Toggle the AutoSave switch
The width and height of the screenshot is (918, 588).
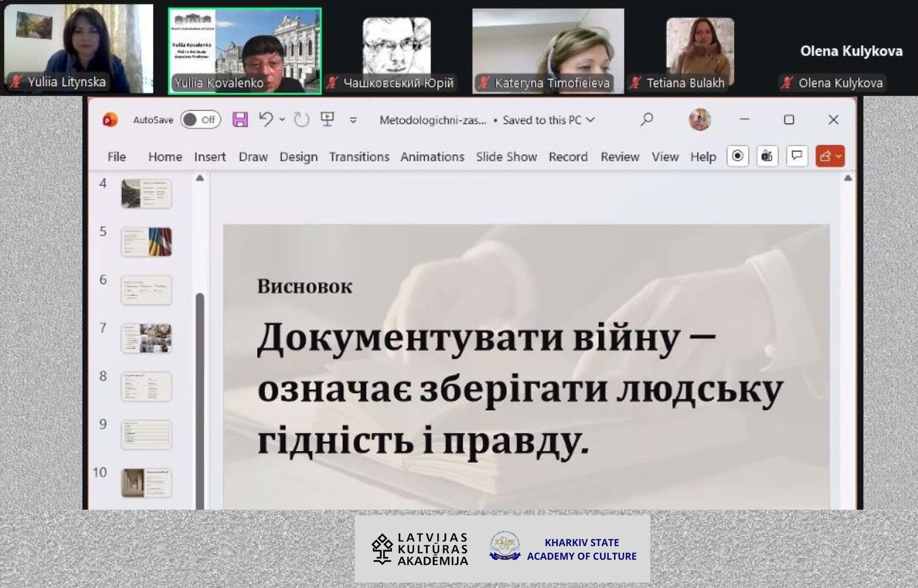[200, 120]
